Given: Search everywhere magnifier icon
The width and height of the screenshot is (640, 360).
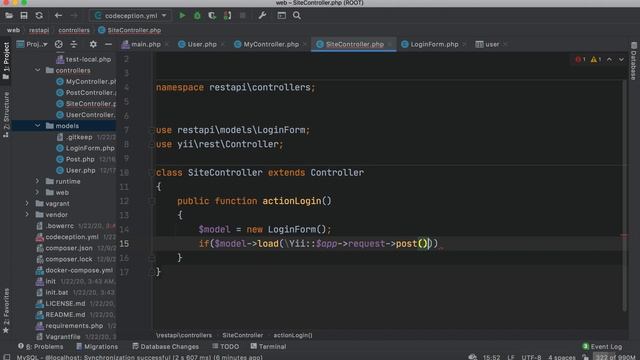Looking at the screenshot, I should click(x=297, y=16).
